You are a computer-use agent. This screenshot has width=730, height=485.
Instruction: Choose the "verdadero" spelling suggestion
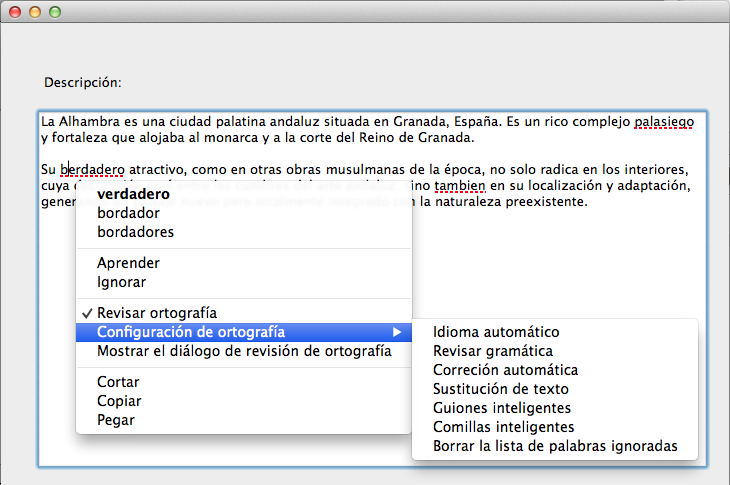pyautogui.click(x=133, y=194)
